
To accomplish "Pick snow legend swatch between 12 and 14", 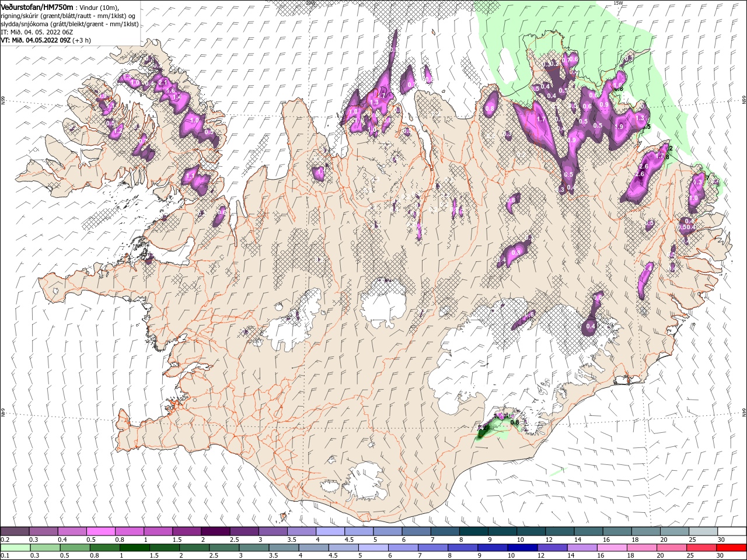I will [560, 531].
